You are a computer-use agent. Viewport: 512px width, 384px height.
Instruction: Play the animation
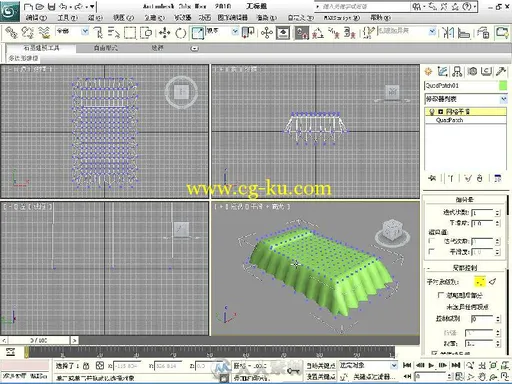[x=431, y=365]
